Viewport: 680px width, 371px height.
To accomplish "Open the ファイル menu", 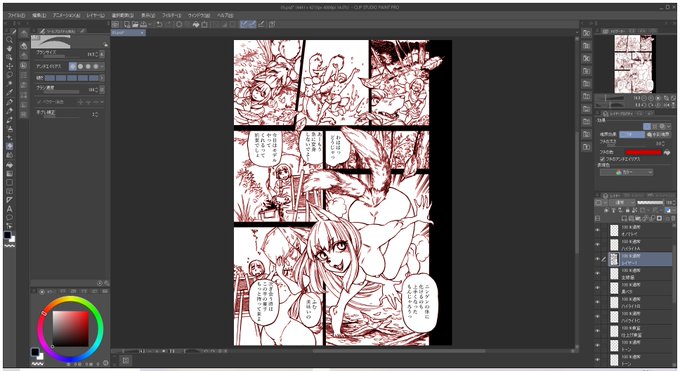I will [16, 15].
